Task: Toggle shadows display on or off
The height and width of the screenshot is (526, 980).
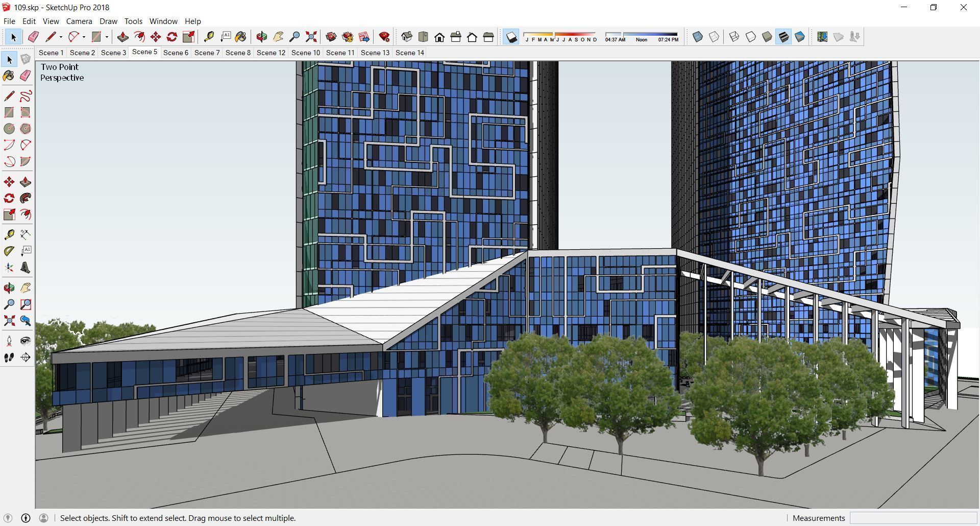Action: (511, 37)
